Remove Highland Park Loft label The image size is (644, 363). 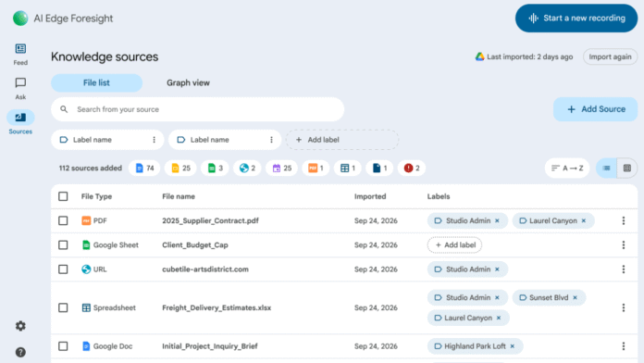[513, 346]
